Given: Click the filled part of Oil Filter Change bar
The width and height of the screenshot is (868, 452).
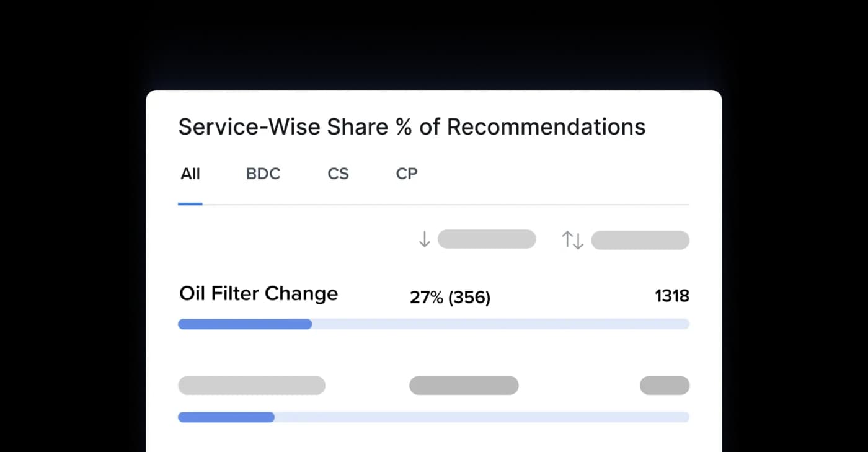Looking at the screenshot, I should [x=245, y=324].
